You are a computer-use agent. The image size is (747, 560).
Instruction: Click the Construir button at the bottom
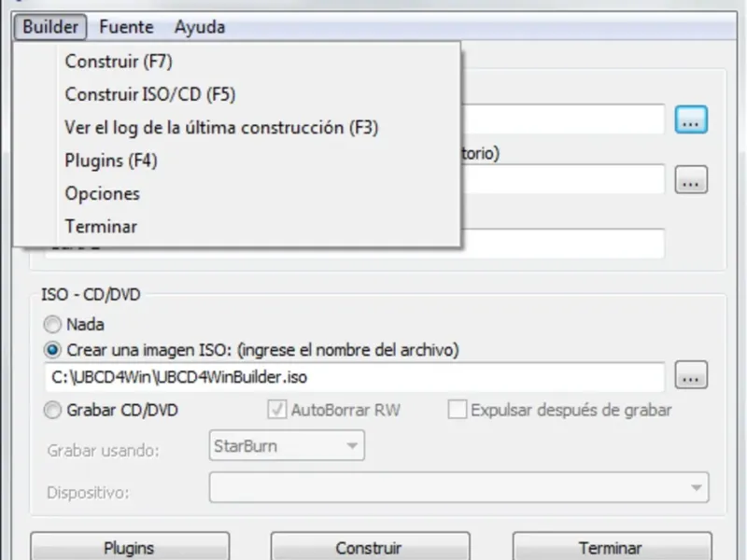(x=369, y=548)
